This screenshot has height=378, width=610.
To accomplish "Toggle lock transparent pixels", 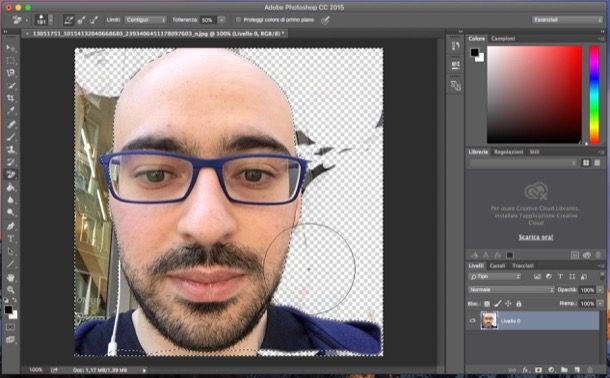I will point(487,303).
